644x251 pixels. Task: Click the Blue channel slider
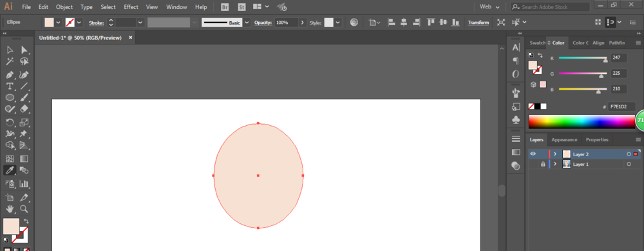point(583,89)
